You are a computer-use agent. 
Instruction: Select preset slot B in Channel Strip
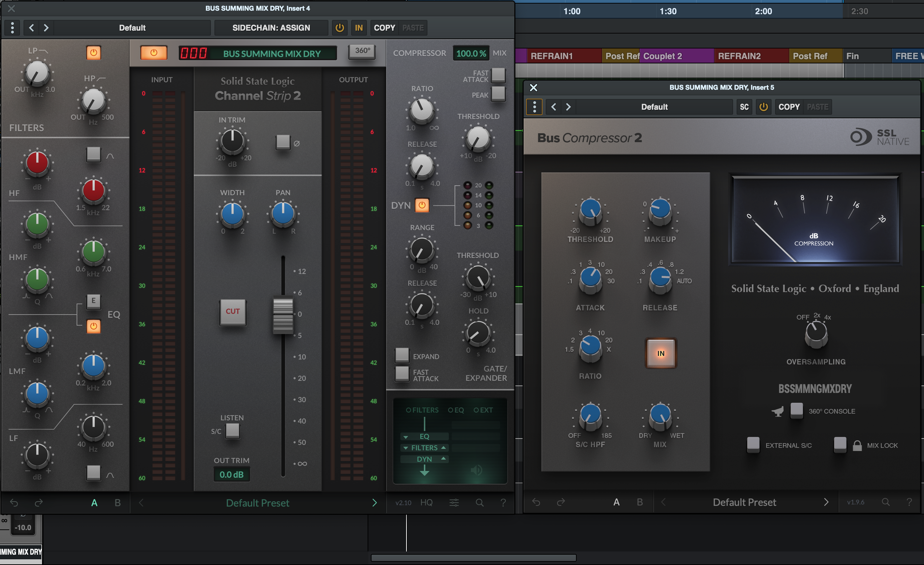tap(118, 503)
